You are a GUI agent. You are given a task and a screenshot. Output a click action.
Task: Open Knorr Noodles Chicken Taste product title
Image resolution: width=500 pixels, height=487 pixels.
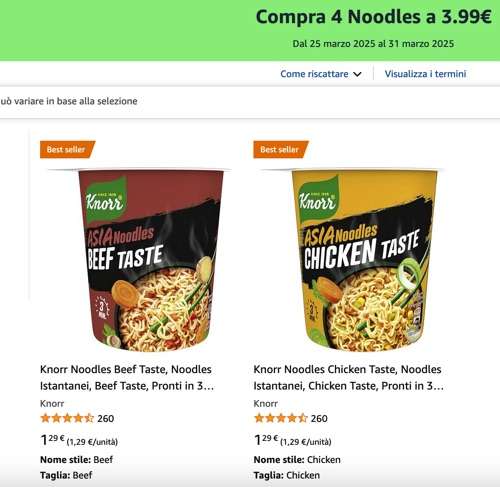coord(348,377)
